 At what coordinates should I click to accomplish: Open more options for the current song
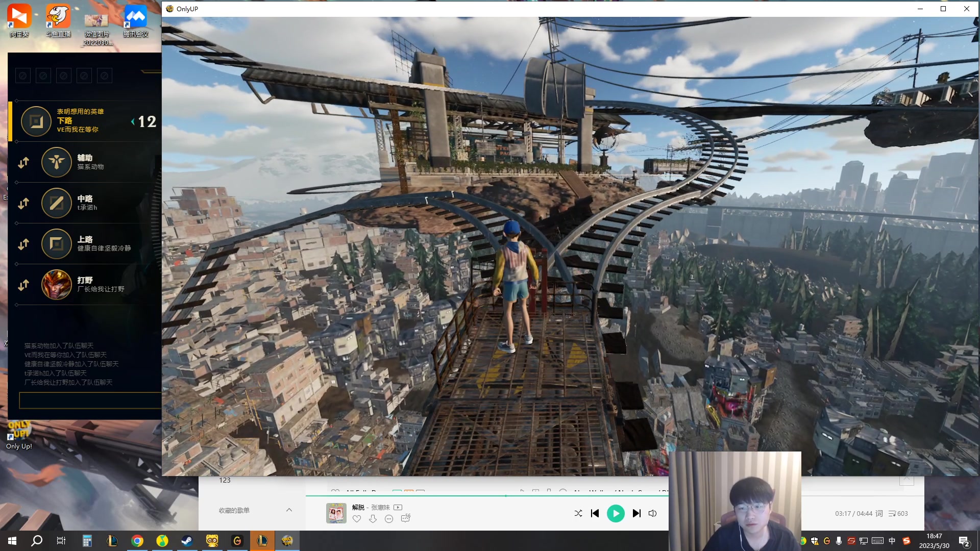coord(389,519)
